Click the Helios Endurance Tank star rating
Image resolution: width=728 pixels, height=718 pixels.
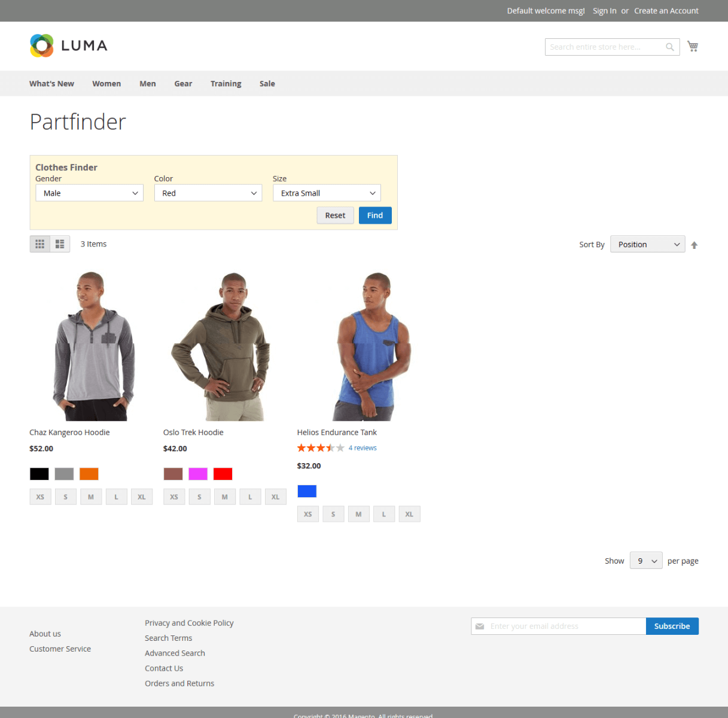[x=321, y=448]
